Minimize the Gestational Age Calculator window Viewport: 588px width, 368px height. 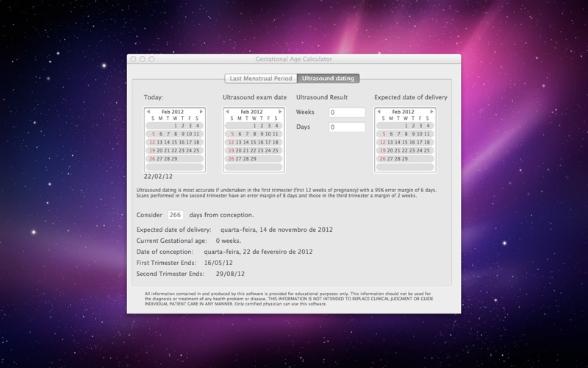pos(143,59)
